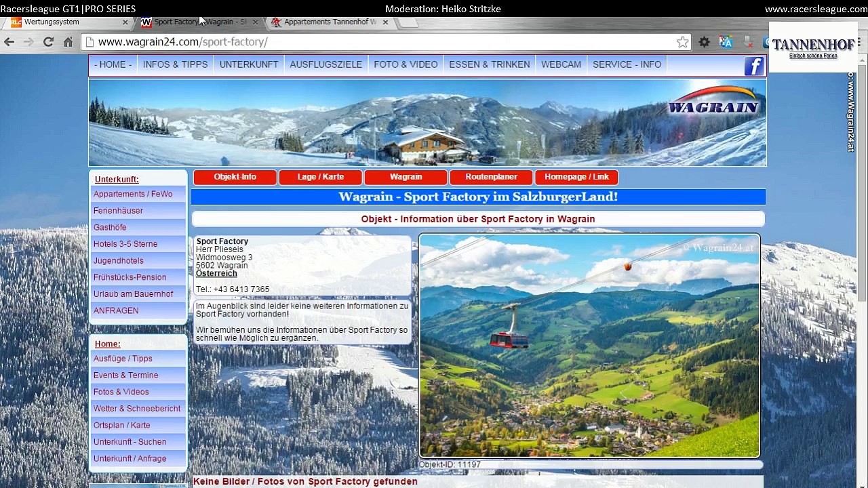The width and height of the screenshot is (868, 488).
Task: Close the Appartements Tannenhof tab
Action: click(385, 22)
